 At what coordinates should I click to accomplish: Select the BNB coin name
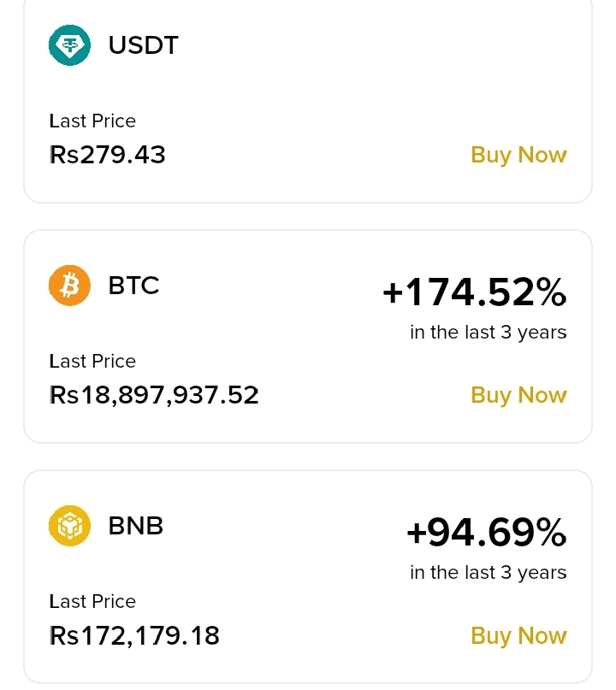pyautogui.click(x=135, y=526)
